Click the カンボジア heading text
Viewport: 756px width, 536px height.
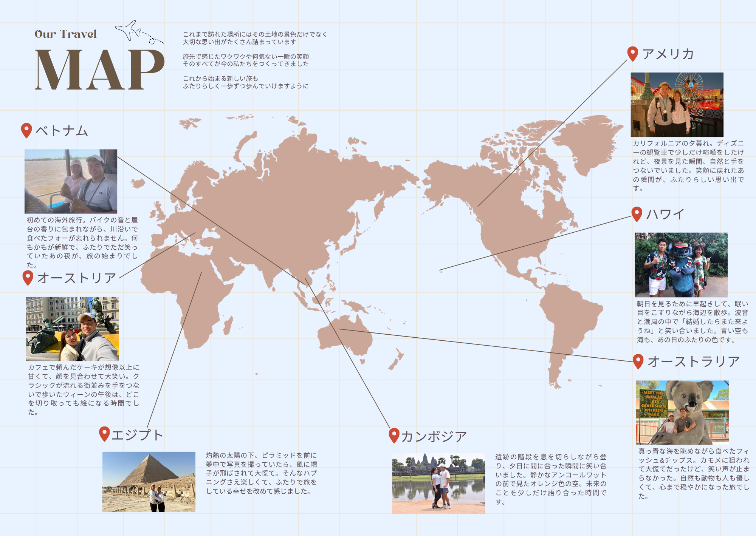434,436
